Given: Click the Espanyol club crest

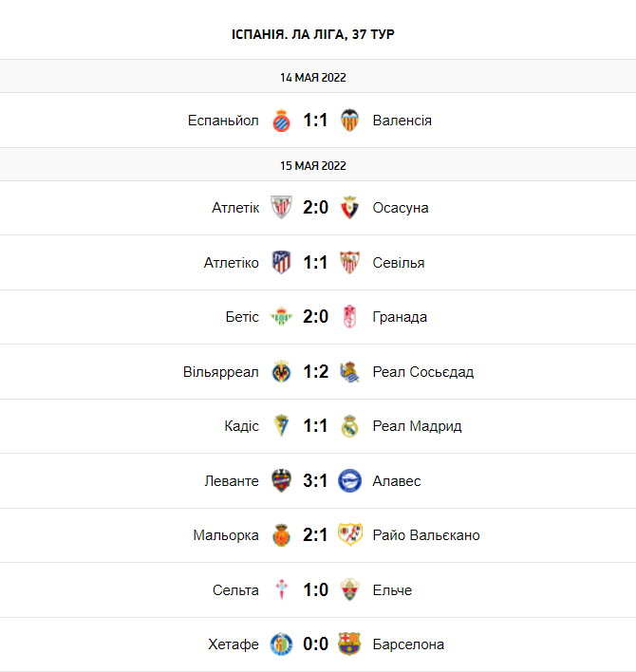Looking at the screenshot, I should [x=281, y=121].
